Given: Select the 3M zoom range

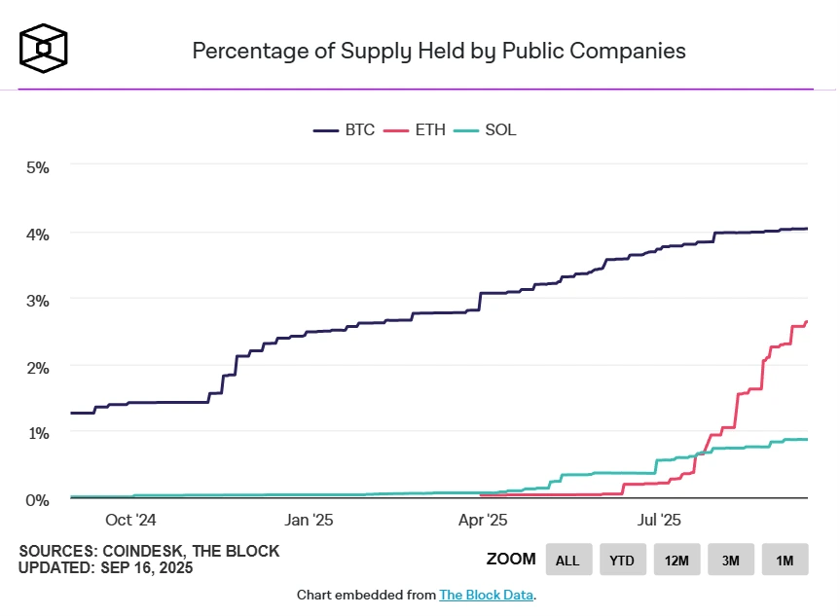Looking at the screenshot, I should [x=731, y=560].
